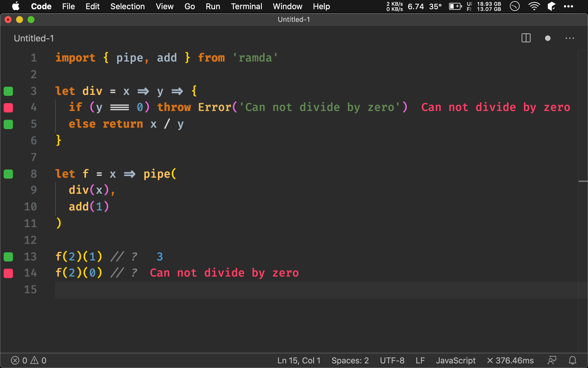The image size is (588, 368).
Task: Click green coverage marker on line 3
Action: [x=8, y=91]
